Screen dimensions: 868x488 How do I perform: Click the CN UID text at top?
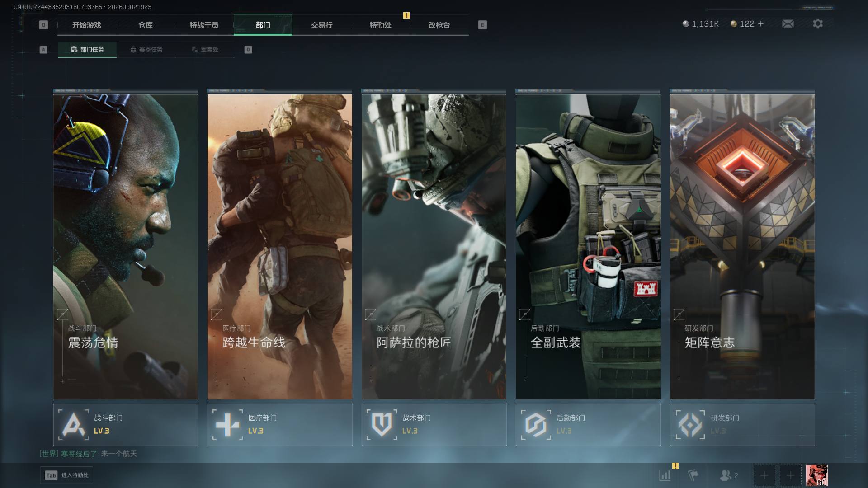point(83,7)
